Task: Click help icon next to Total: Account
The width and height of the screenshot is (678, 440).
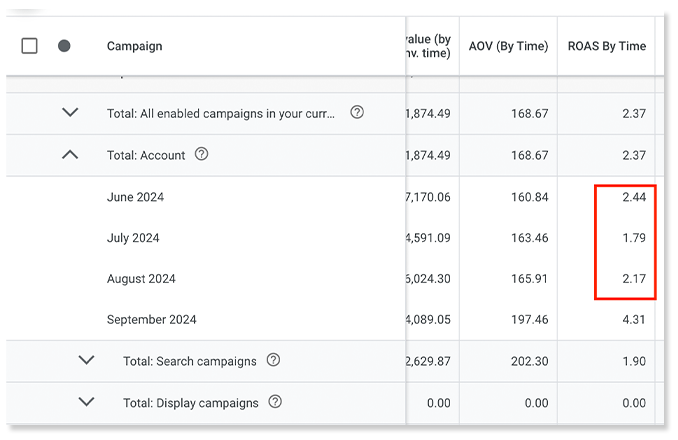Action: point(202,154)
